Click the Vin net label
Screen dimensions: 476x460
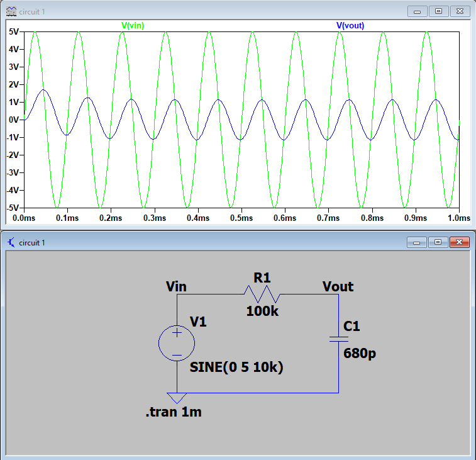point(176,286)
